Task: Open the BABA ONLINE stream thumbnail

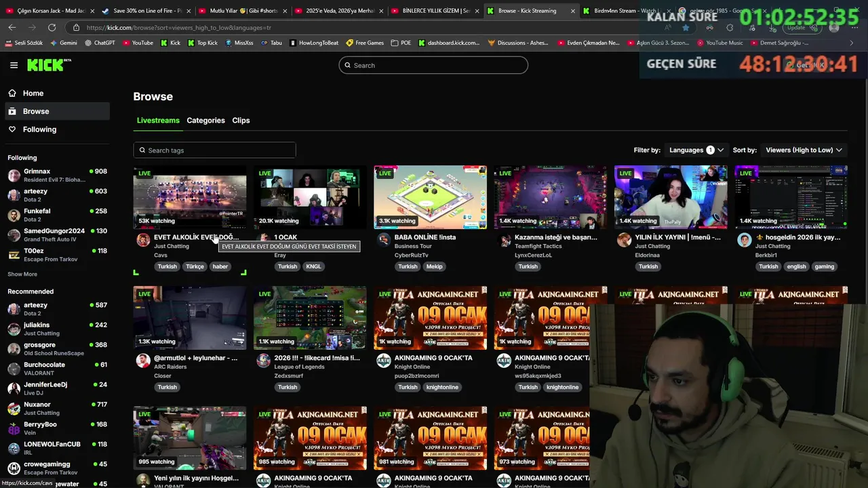Action: coord(430,197)
